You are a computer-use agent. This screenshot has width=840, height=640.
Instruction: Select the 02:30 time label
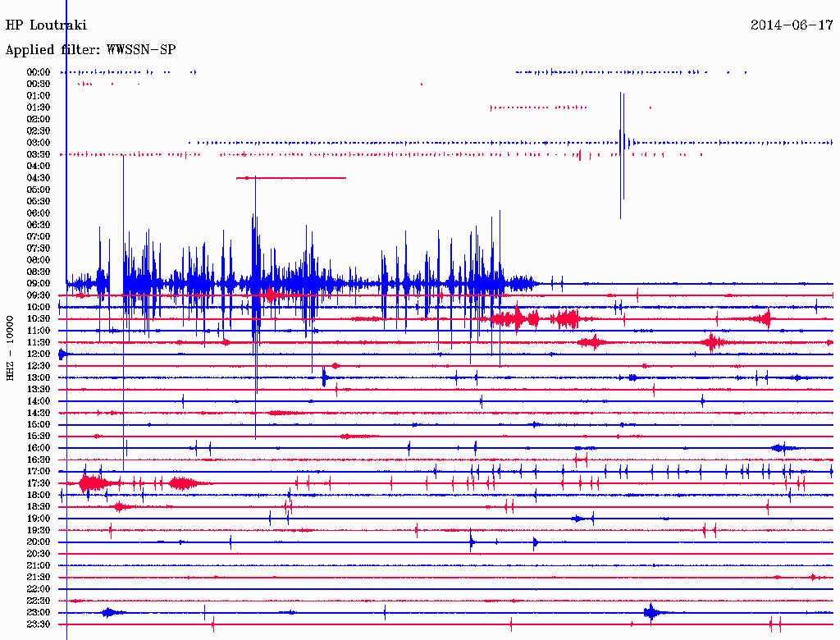[39, 130]
